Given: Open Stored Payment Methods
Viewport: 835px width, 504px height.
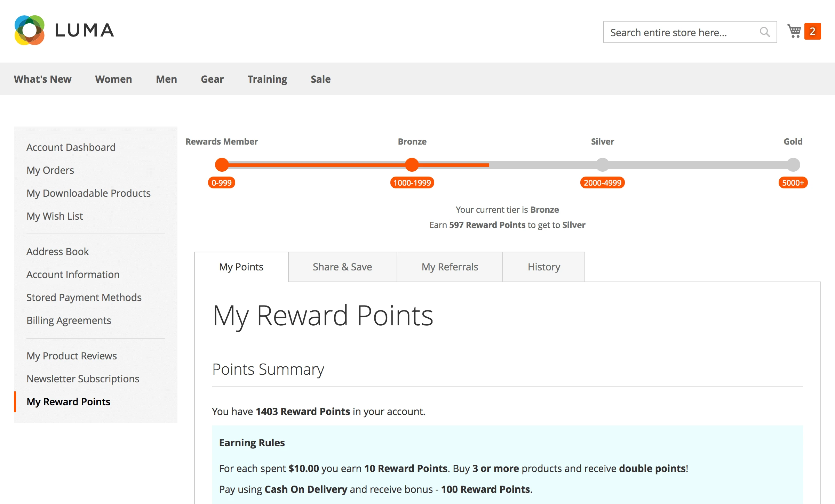Looking at the screenshot, I should pos(84,297).
